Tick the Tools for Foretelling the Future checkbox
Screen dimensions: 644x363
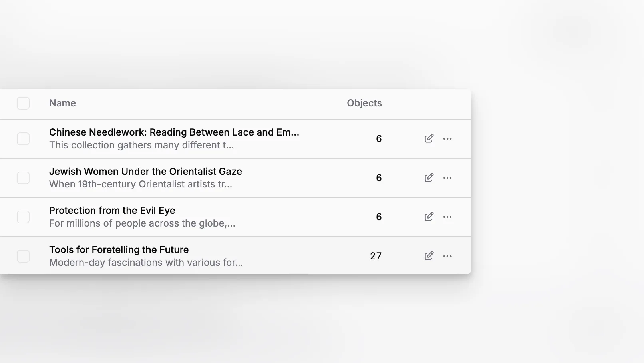click(23, 256)
